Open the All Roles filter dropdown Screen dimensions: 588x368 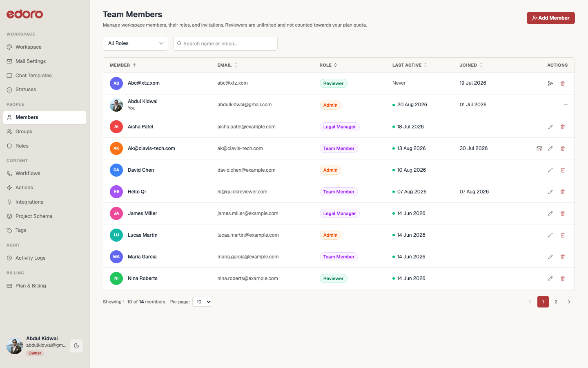(x=136, y=43)
